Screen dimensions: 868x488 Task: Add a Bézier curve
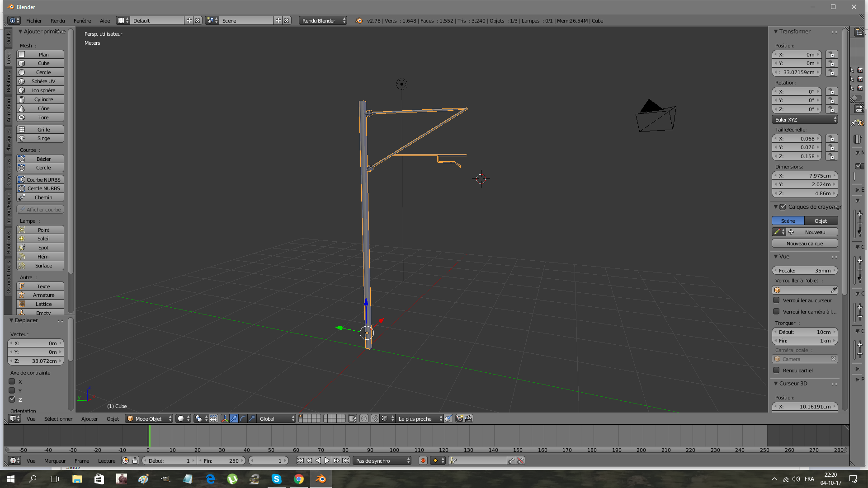40,159
